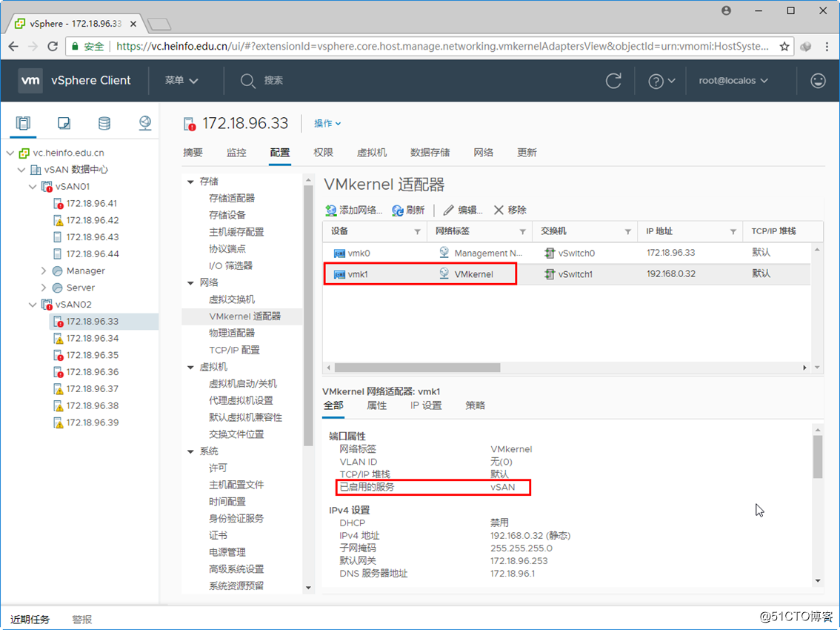This screenshot has height=630, width=840.
Task: Click the vm logo in header
Action: tap(30, 81)
